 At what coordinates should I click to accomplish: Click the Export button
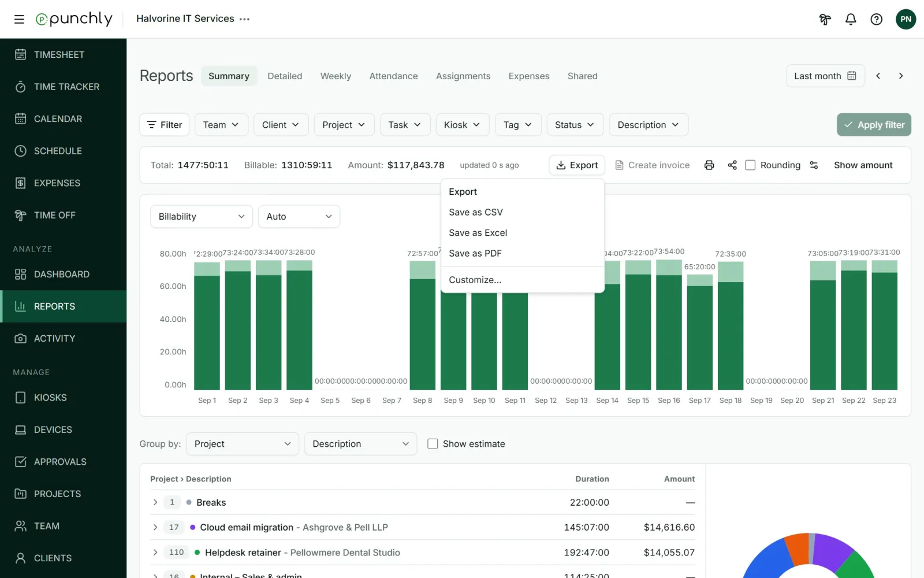point(577,165)
